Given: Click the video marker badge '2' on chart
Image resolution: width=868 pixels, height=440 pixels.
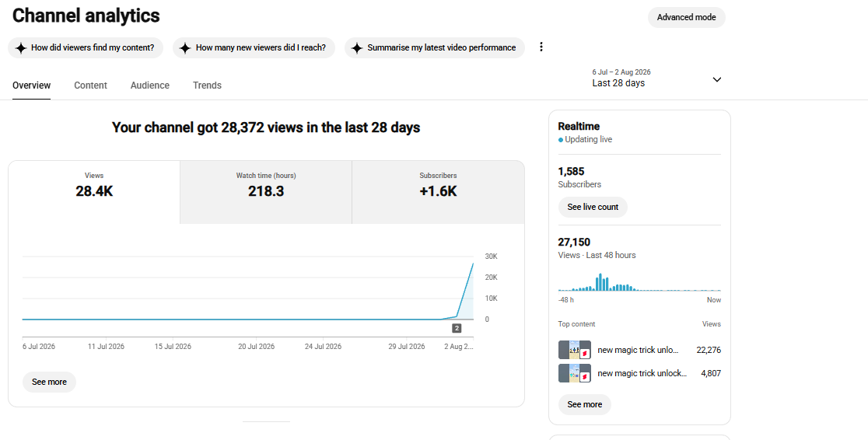Looking at the screenshot, I should tap(457, 328).
